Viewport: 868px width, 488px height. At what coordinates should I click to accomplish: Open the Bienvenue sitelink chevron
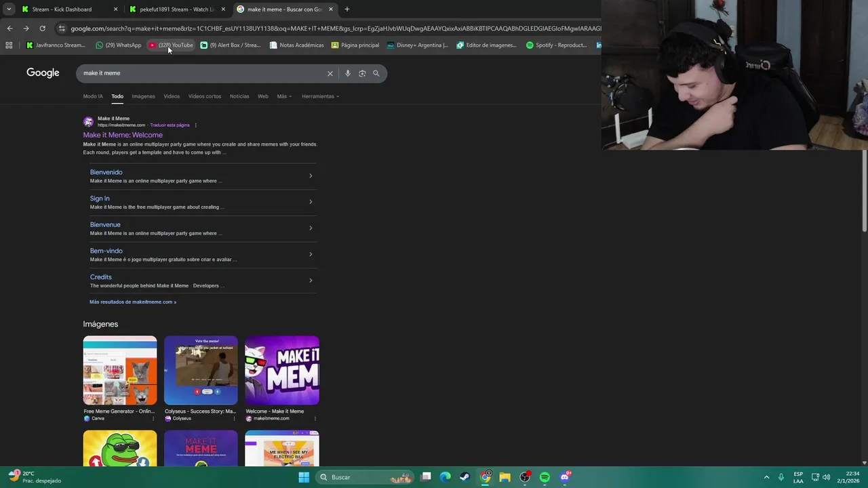click(x=311, y=228)
